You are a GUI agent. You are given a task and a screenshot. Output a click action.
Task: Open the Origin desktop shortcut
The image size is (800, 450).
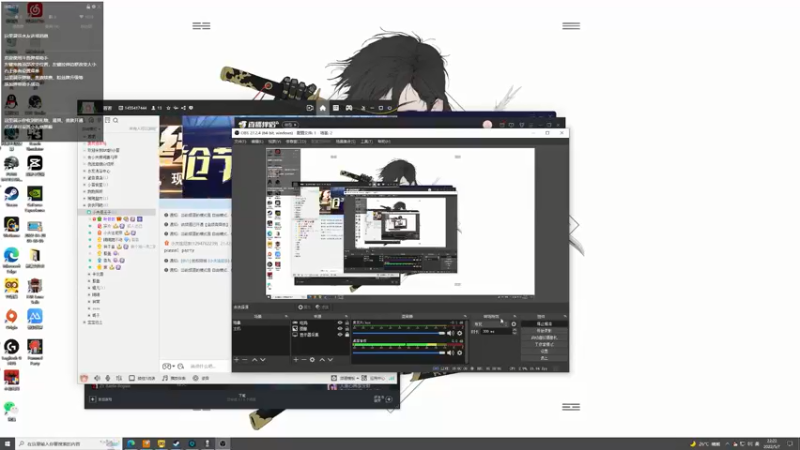[x=12, y=319]
